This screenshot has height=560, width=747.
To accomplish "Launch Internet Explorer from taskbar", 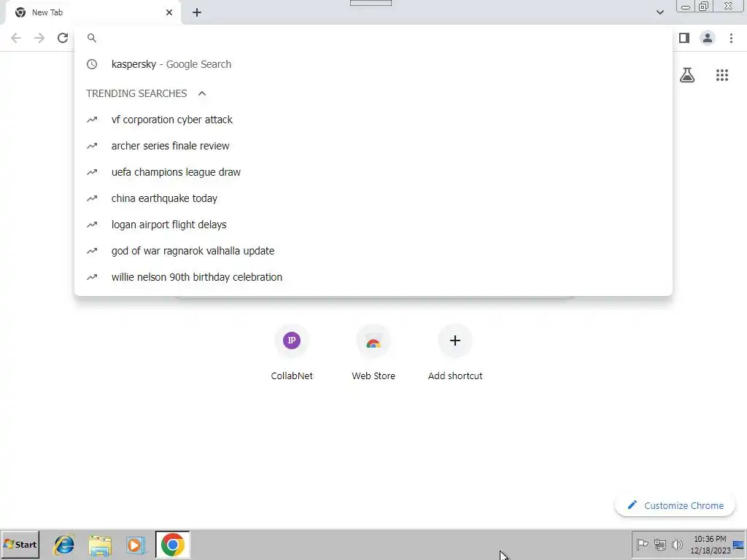I will [64, 545].
